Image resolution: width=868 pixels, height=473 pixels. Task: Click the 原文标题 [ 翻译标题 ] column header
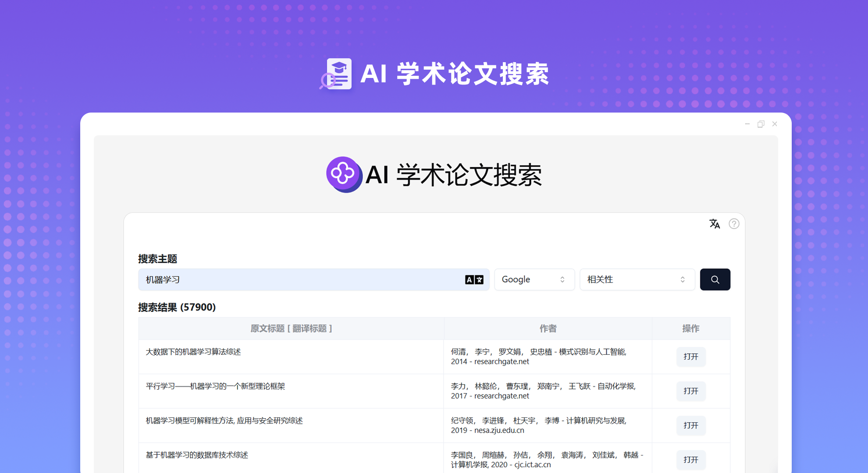pos(291,328)
